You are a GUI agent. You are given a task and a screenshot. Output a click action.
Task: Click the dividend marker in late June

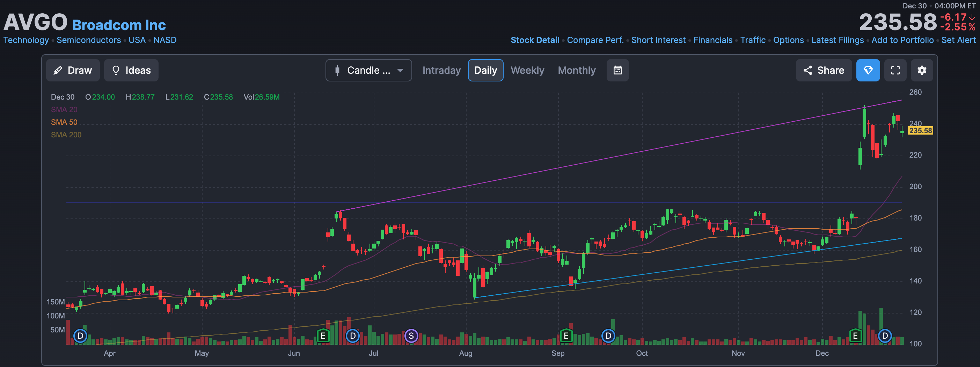[x=353, y=336]
